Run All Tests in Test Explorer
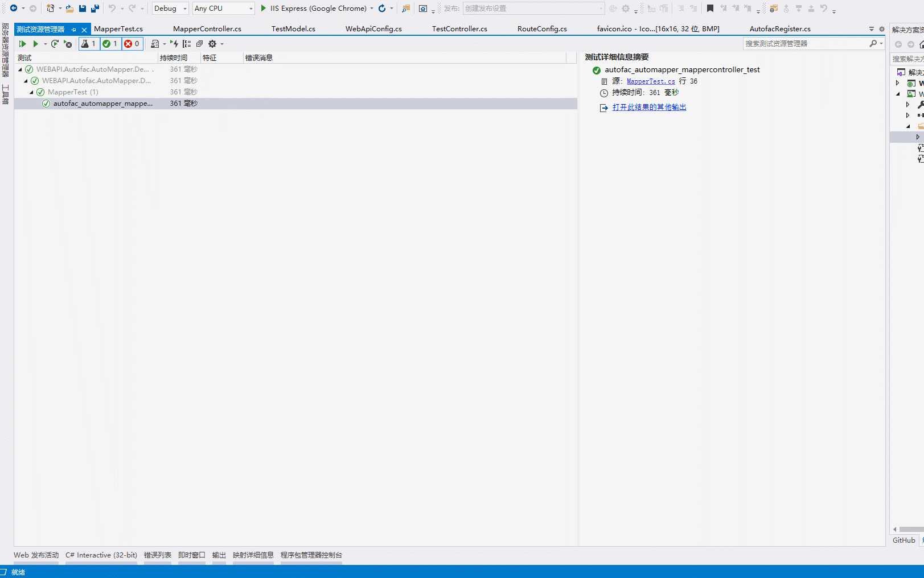The height and width of the screenshot is (578, 924). tap(23, 44)
